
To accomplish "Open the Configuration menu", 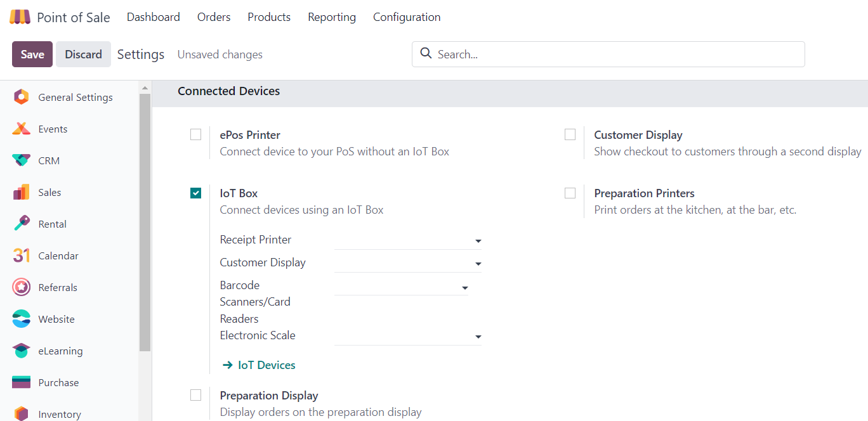I will pyautogui.click(x=406, y=17).
